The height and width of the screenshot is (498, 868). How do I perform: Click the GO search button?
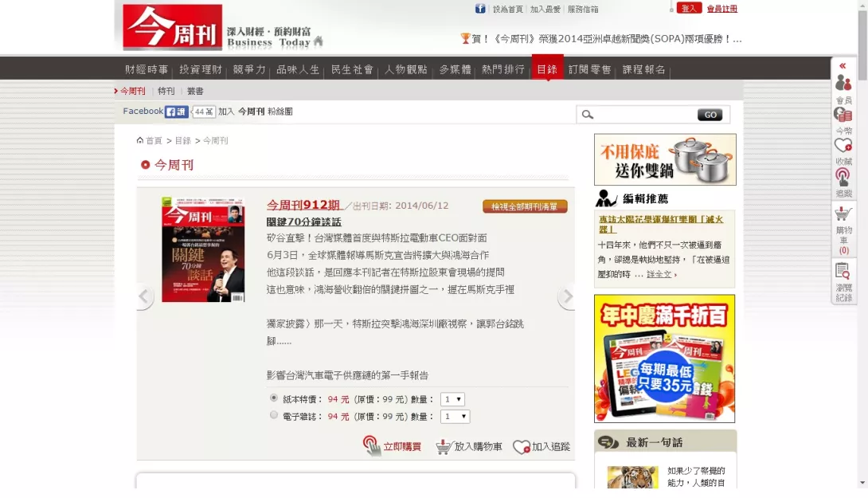tap(710, 115)
